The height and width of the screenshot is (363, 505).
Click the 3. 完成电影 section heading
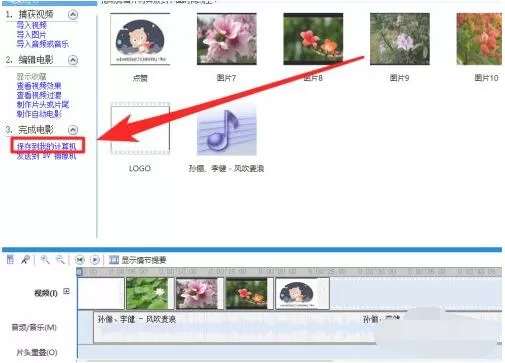(x=29, y=130)
